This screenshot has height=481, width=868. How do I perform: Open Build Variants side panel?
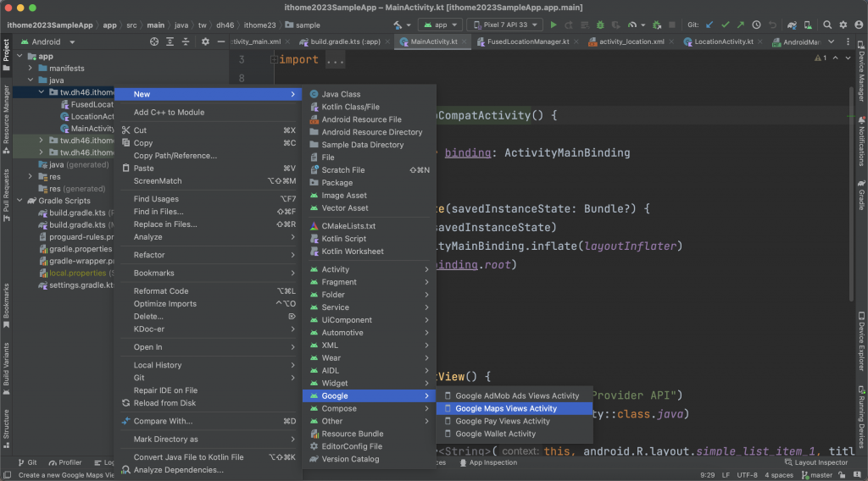point(6,368)
